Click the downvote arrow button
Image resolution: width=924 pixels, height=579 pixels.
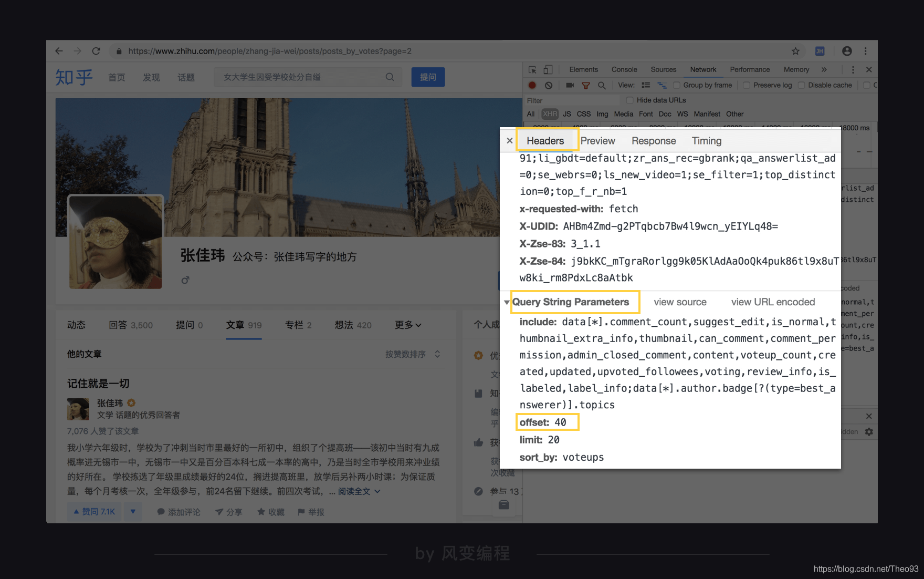click(x=133, y=511)
